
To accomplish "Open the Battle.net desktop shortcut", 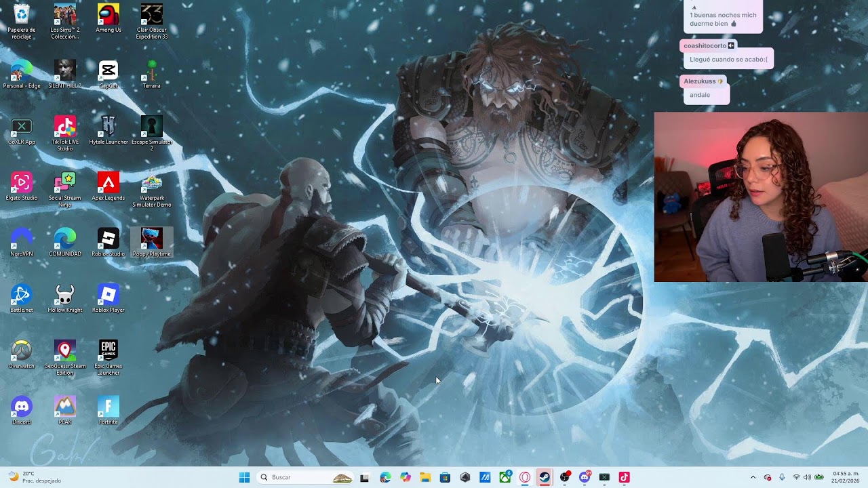I will [x=22, y=299].
